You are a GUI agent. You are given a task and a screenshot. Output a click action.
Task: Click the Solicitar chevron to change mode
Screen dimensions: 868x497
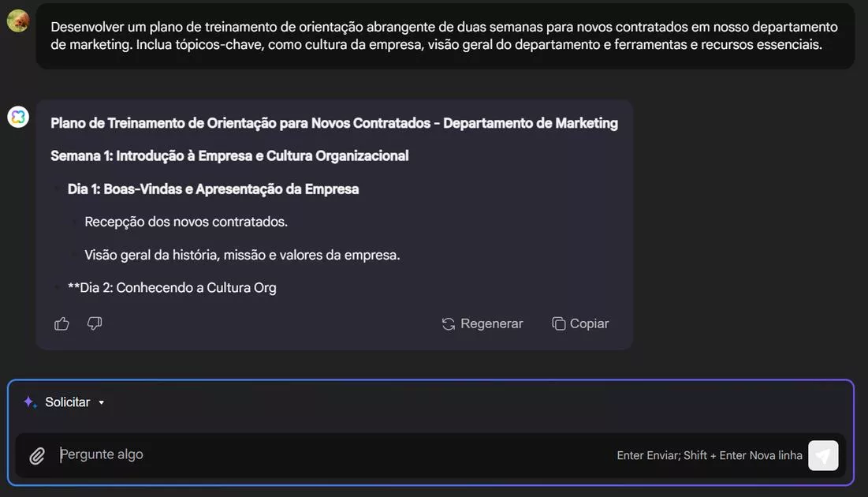101,402
